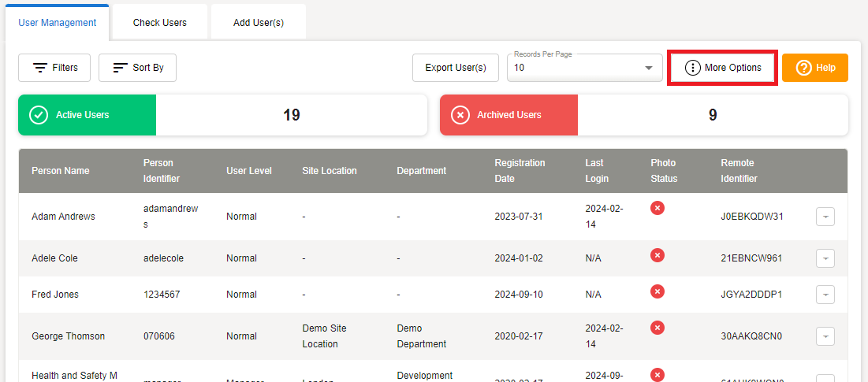Open the action dropdown for Fred Jones
Image resolution: width=868 pixels, height=382 pixels.
click(825, 295)
